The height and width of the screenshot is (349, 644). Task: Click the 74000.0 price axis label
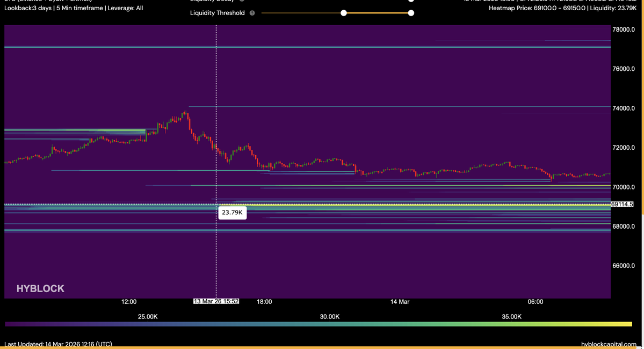coord(624,108)
